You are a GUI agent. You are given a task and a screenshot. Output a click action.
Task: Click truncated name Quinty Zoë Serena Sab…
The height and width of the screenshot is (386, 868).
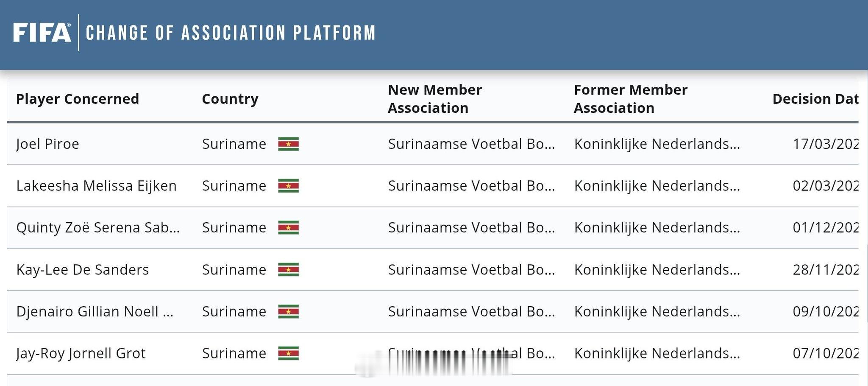click(98, 228)
